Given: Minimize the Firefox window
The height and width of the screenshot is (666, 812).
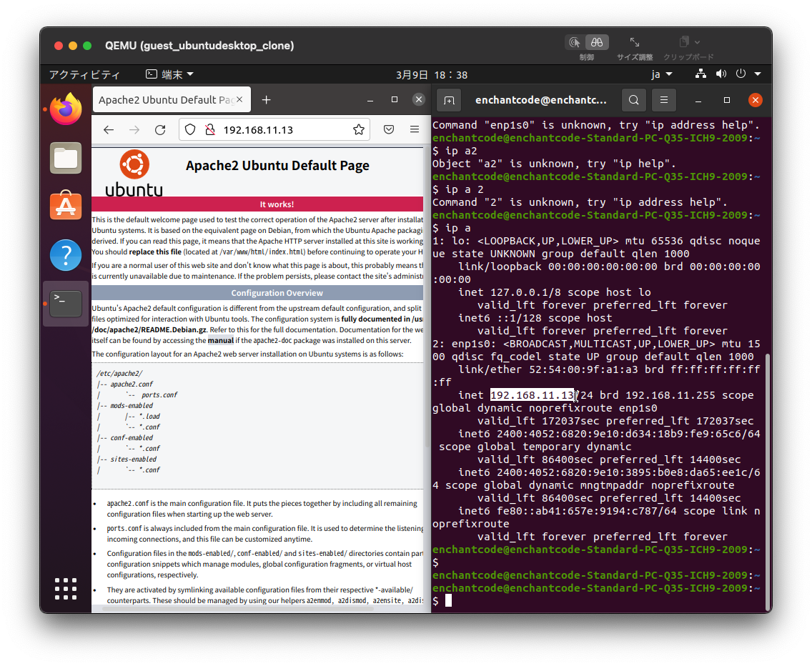Looking at the screenshot, I should click(370, 100).
